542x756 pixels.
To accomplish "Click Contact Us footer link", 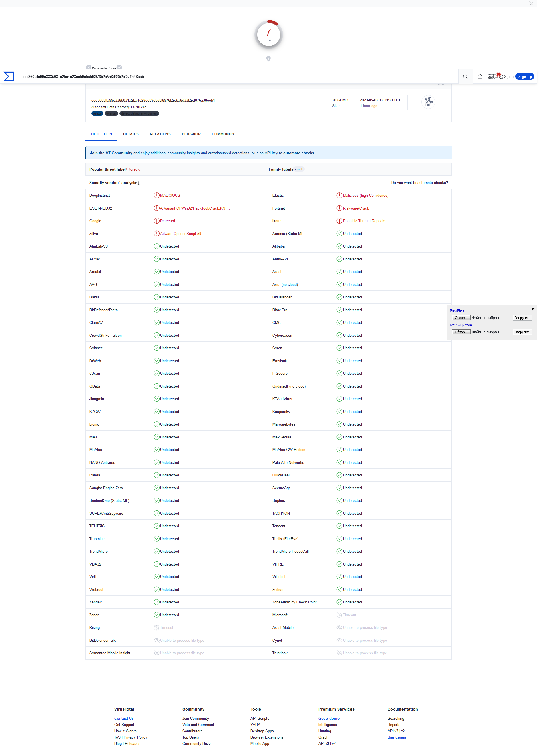I will tap(124, 718).
